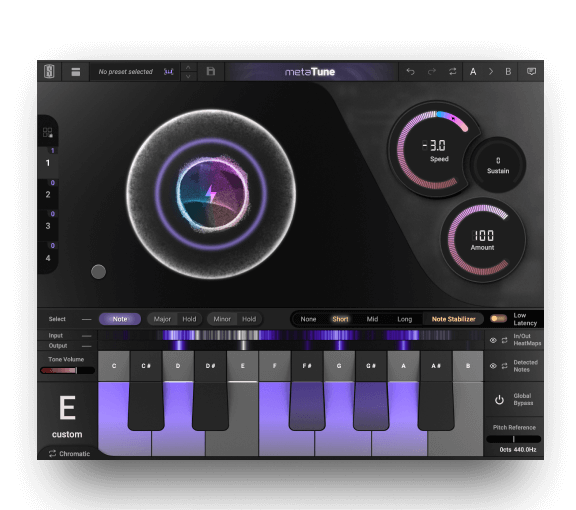The width and height of the screenshot is (576, 510).
Task: Click the C note label
Action: point(114,366)
